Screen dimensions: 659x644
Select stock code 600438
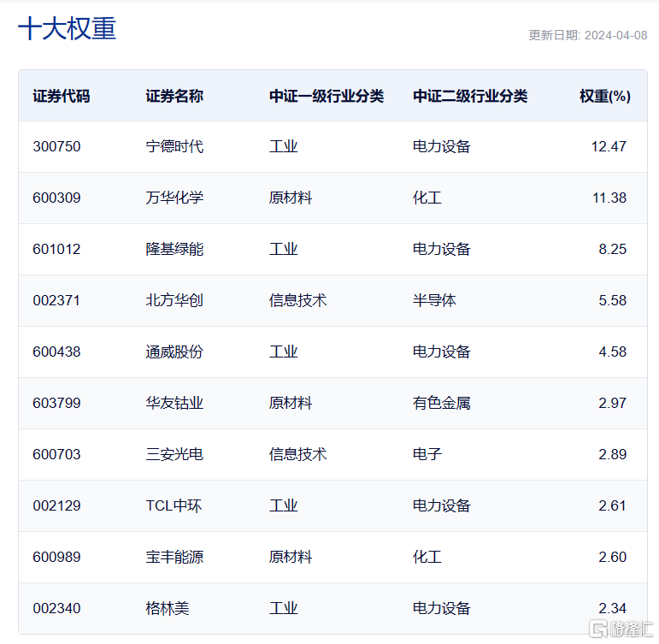point(56,352)
